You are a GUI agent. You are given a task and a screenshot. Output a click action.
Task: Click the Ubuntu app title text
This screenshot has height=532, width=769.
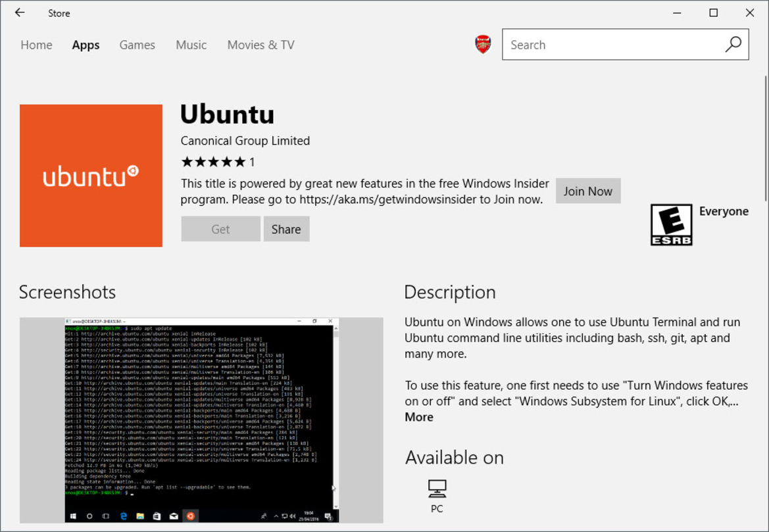(x=227, y=114)
